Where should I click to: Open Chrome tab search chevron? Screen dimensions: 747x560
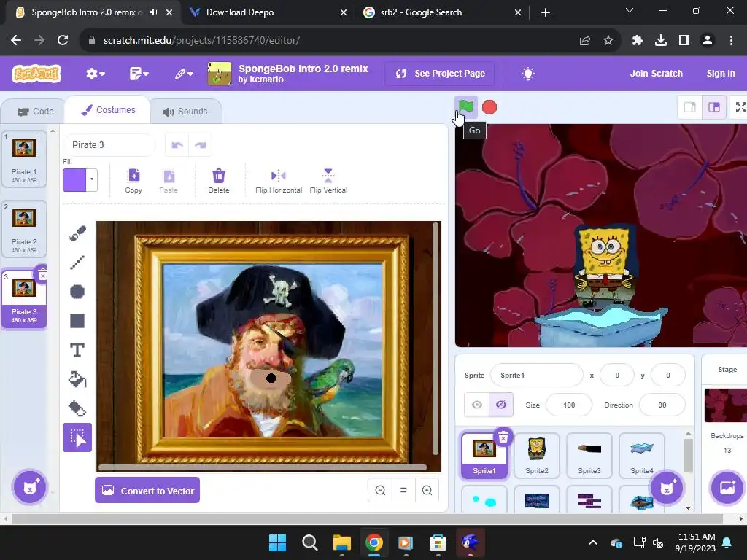pos(630,10)
